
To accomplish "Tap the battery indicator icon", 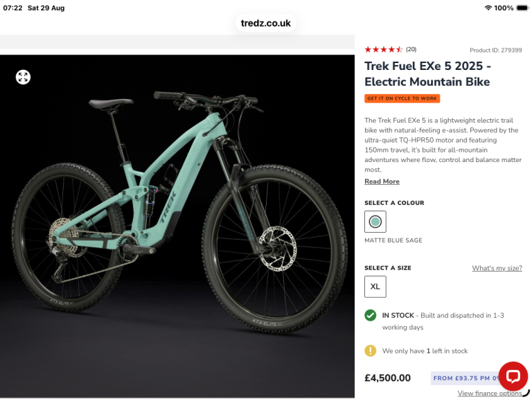I will [522, 8].
